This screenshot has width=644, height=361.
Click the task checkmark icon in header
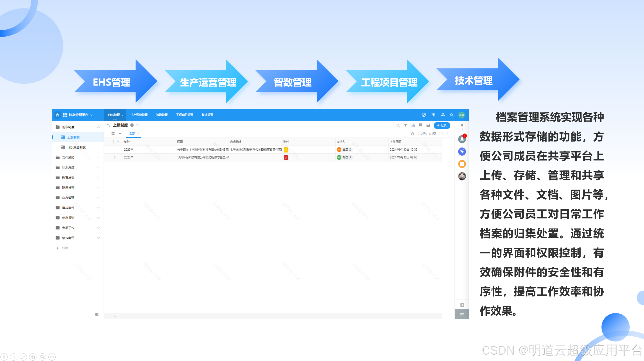pyautogui.click(x=424, y=115)
